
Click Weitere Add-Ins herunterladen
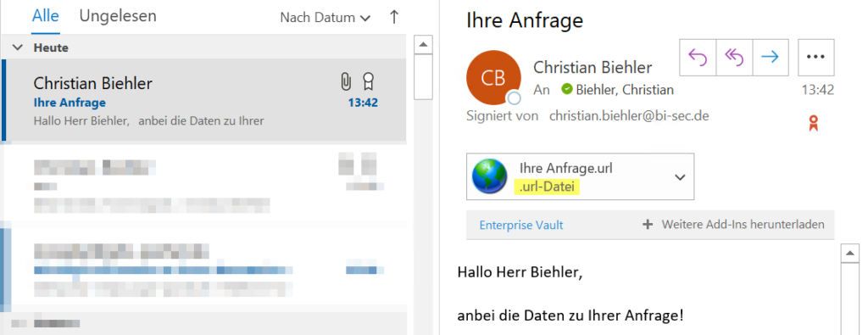tap(743, 225)
